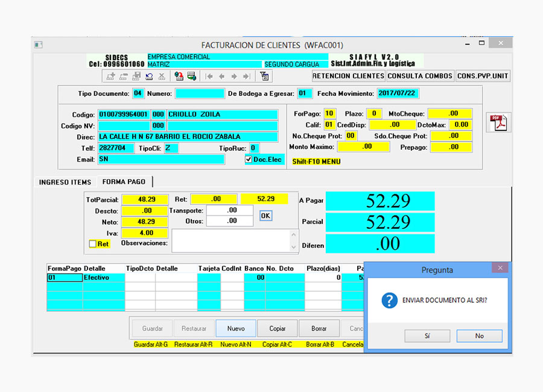Open the PDF document icon
The height and width of the screenshot is (392, 543).
click(x=499, y=122)
